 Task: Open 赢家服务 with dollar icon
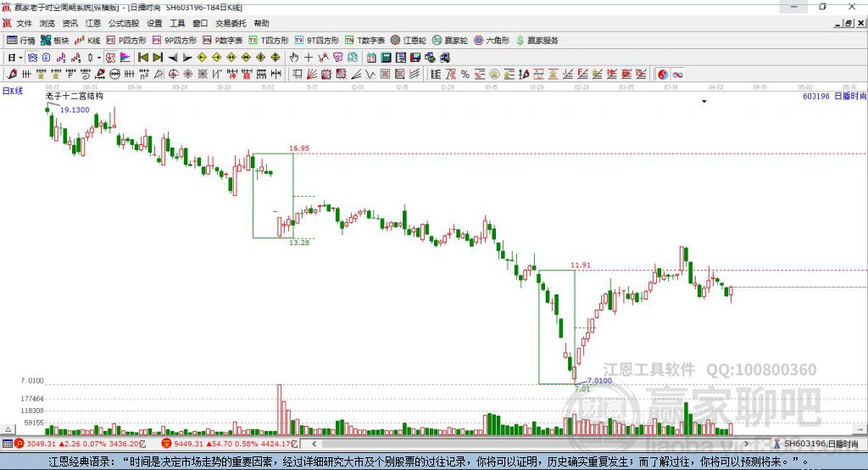pyautogui.click(x=537, y=41)
